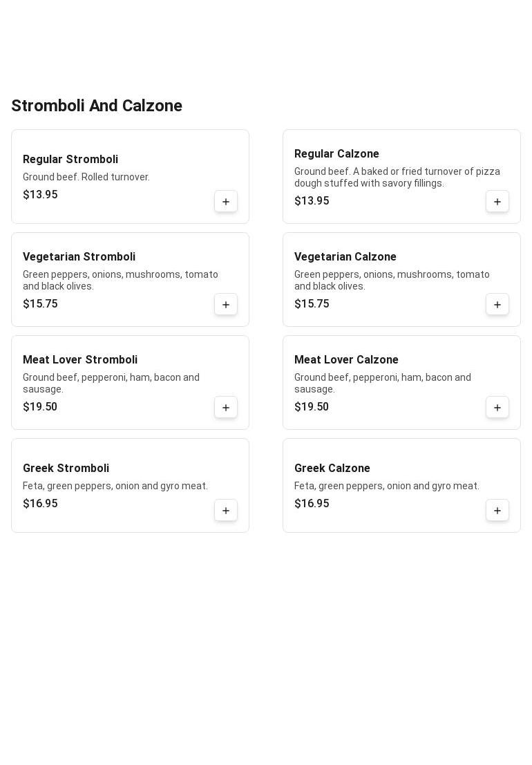Open Greek Calzone item name
532x765 pixels.
click(x=332, y=468)
